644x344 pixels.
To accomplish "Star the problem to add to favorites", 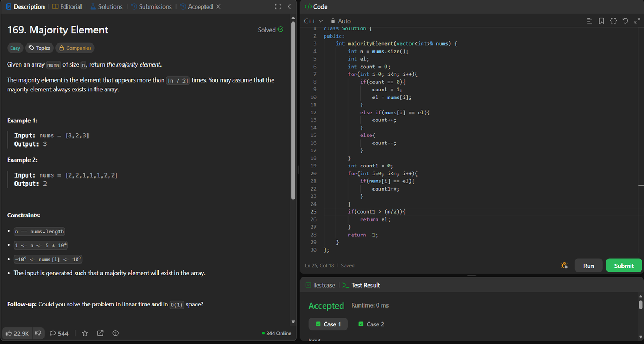I will point(85,333).
